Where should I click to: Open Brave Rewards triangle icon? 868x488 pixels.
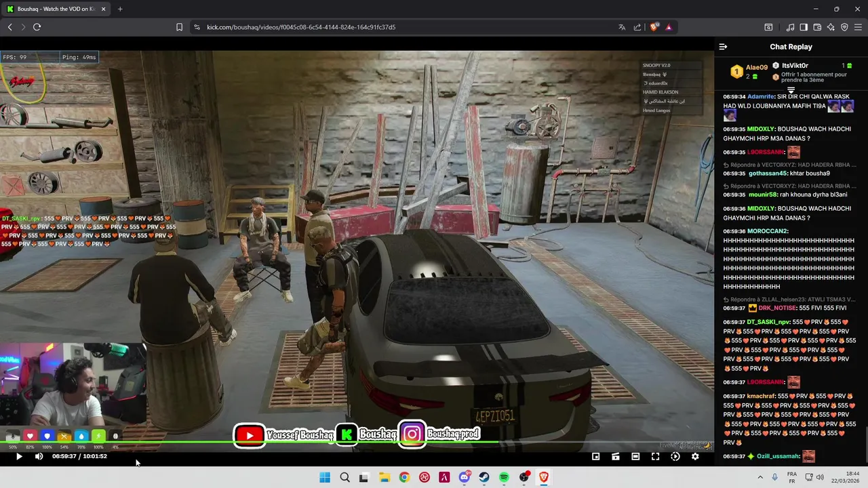pos(669,27)
